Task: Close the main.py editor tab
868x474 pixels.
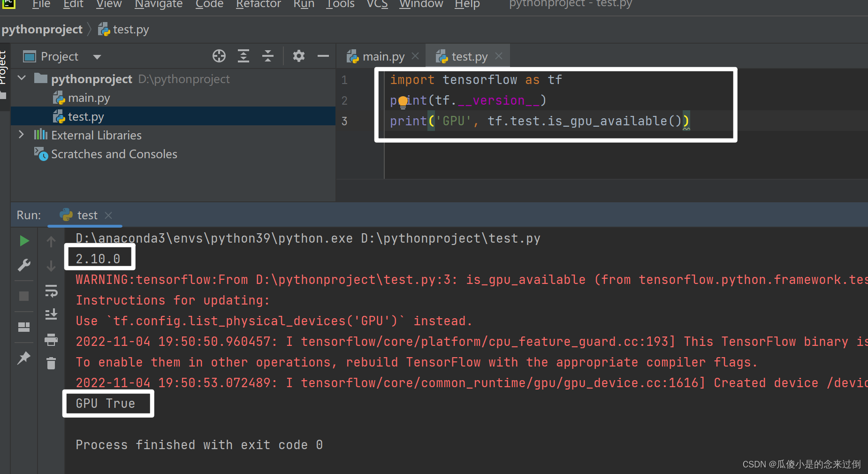Action: pos(415,56)
